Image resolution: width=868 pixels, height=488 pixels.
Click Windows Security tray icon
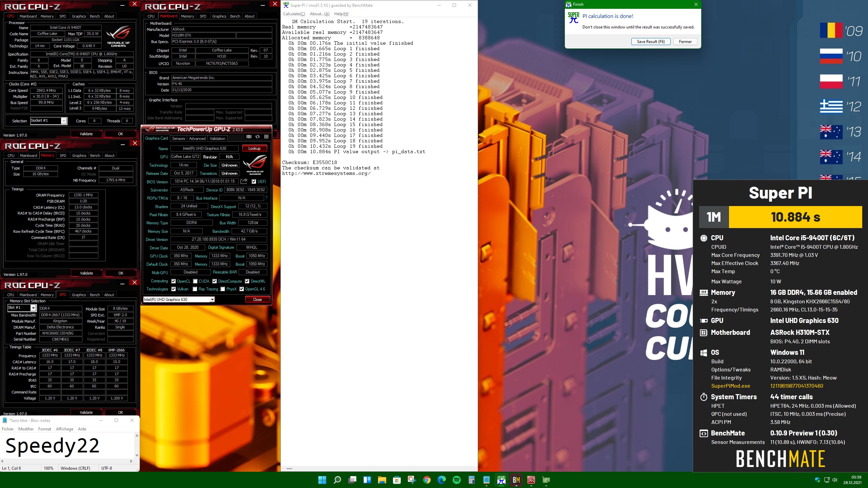click(x=817, y=480)
